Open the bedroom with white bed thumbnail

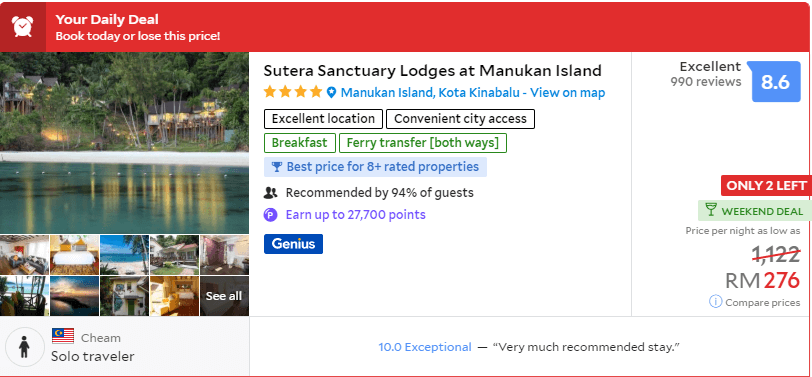pos(74,255)
